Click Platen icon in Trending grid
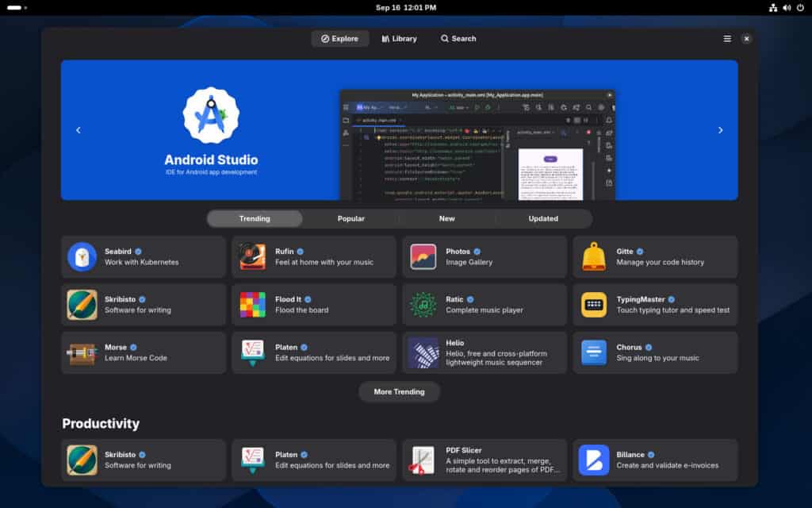 pyautogui.click(x=253, y=353)
